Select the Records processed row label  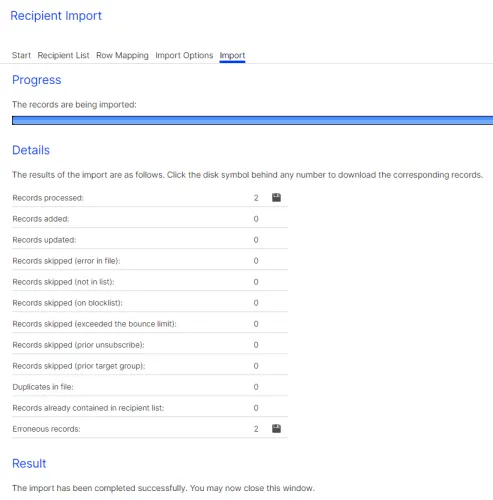[x=48, y=198]
